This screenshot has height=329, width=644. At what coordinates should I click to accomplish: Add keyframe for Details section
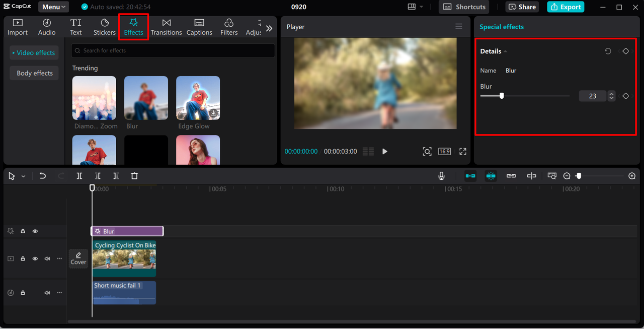point(625,51)
